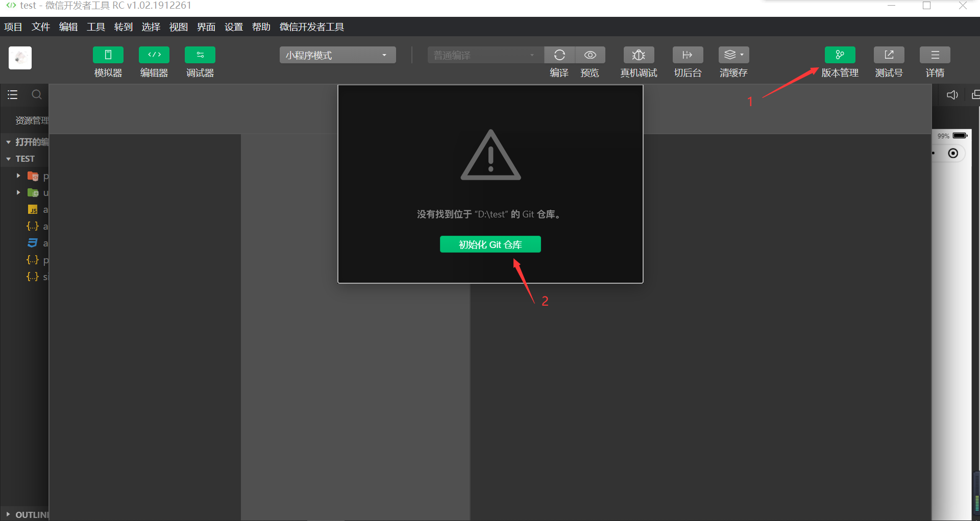Mute the simulator sound speaker icon
The width and height of the screenshot is (980, 521).
pyautogui.click(x=952, y=95)
